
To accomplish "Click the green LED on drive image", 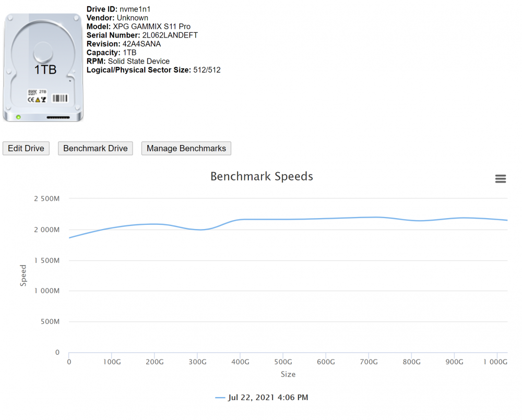I will (x=18, y=117).
